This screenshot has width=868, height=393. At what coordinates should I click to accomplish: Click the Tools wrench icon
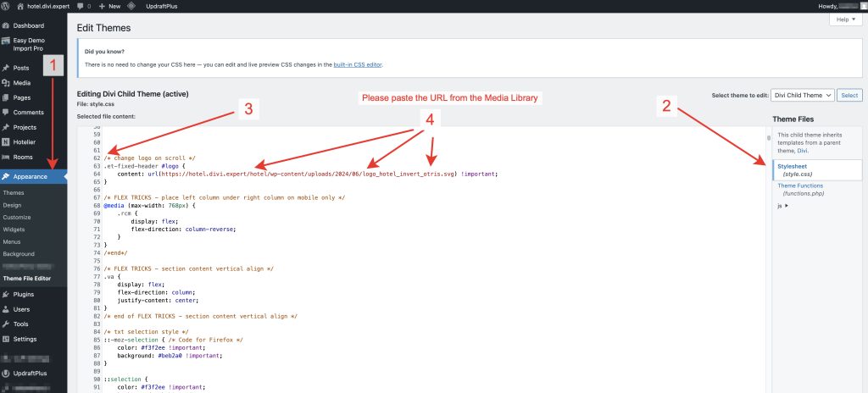point(6,324)
